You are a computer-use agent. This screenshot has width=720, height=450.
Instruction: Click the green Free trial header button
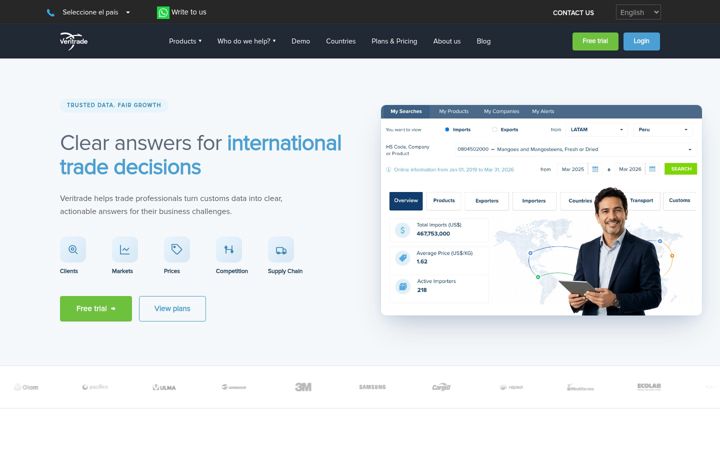point(595,41)
